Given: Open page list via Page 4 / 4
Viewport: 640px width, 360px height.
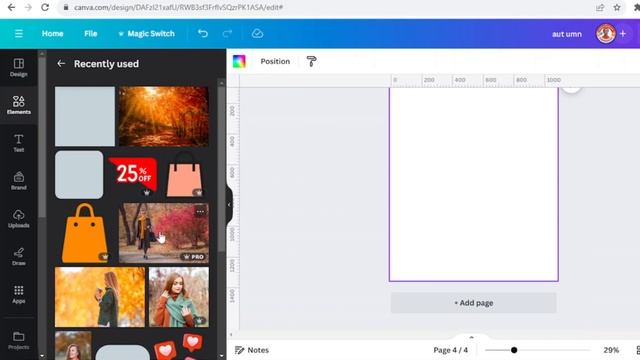Looking at the screenshot, I should click(451, 350).
